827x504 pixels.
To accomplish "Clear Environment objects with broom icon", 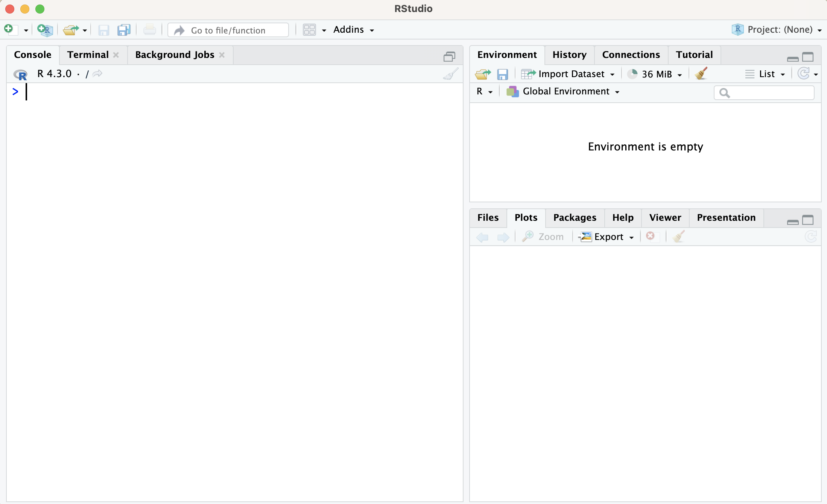I will click(701, 74).
